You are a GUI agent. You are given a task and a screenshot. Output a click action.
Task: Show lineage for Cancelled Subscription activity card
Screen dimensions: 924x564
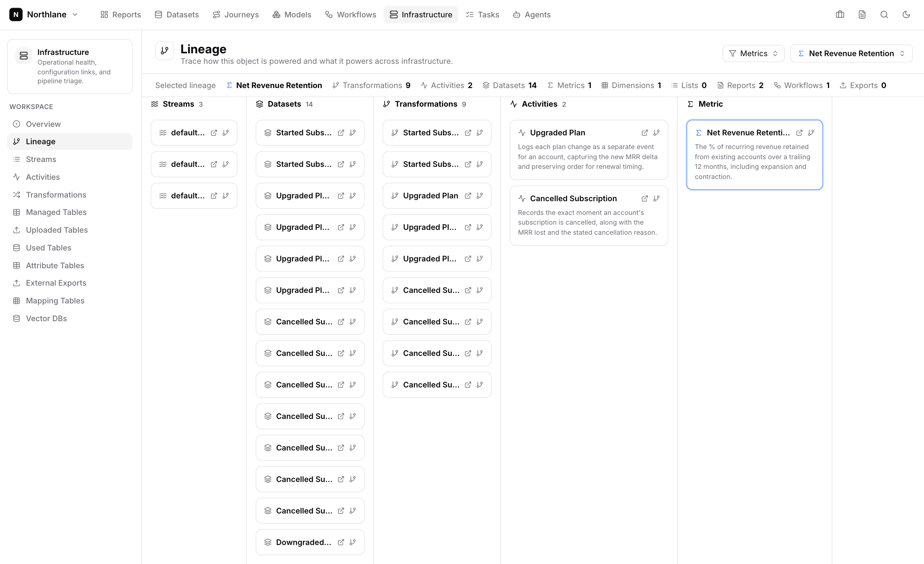656,198
